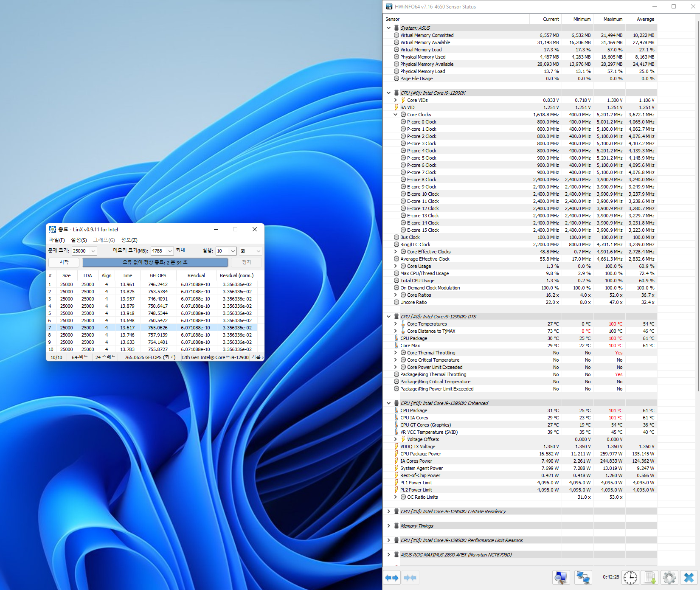Click the blue X button in the HWiNFO toolbar

[689, 578]
